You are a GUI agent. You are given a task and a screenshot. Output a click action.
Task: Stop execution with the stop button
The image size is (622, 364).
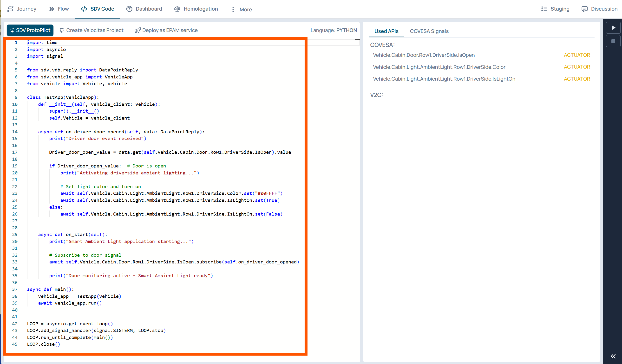pyautogui.click(x=613, y=41)
